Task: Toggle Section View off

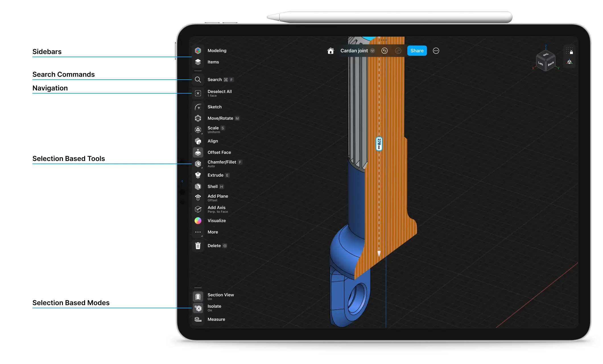Action: point(221,295)
